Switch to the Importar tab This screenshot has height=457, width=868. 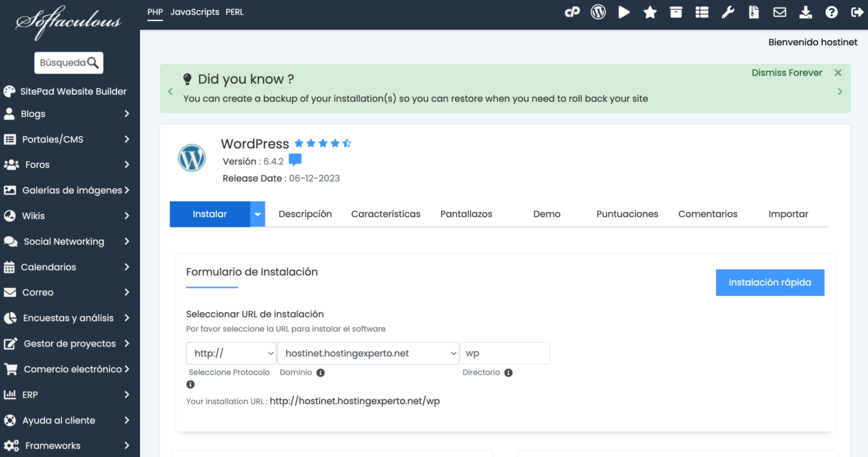(x=789, y=214)
